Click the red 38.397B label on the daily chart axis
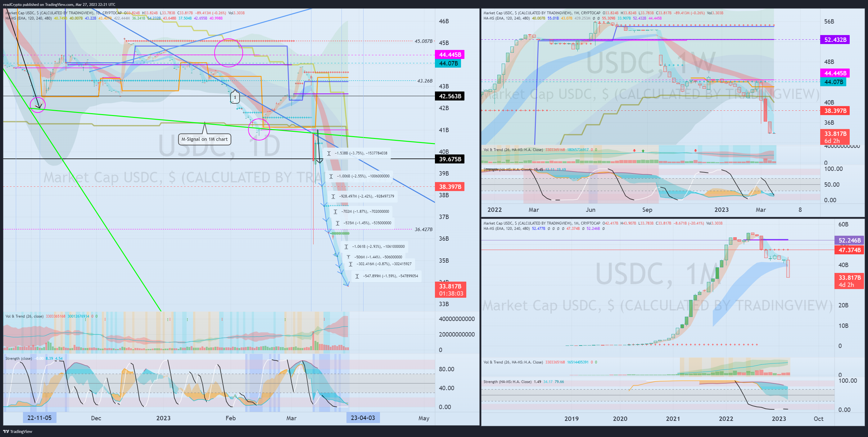This screenshot has height=437, width=868. click(x=450, y=186)
